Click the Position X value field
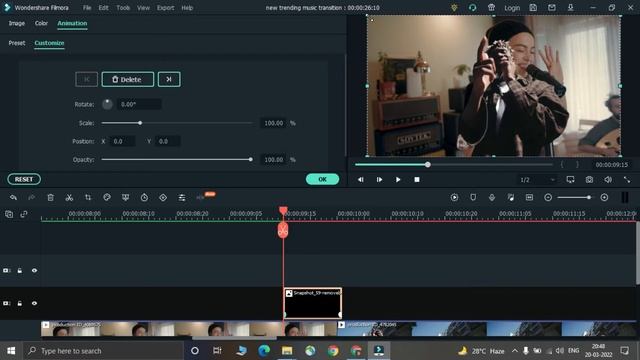Image resolution: width=640 pixels, height=360 pixels. tap(123, 141)
